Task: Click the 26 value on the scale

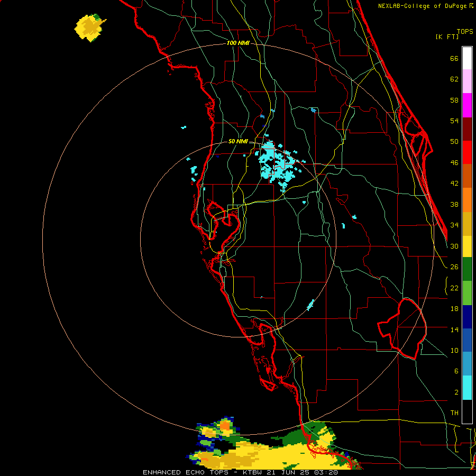Action: click(454, 267)
